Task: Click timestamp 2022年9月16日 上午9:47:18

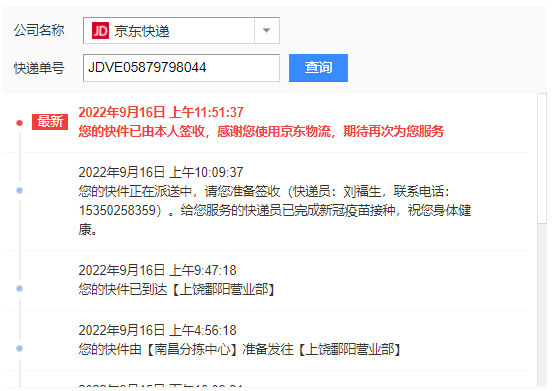Action: (158, 270)
